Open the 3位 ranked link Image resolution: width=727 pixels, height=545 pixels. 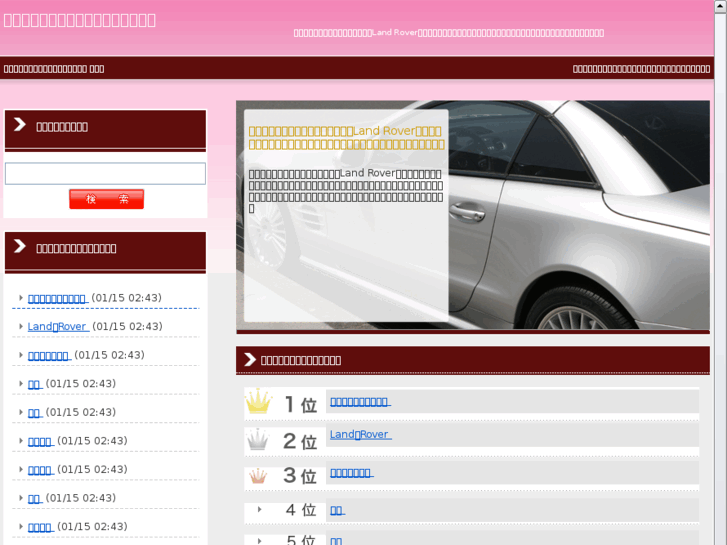(351, 473)
